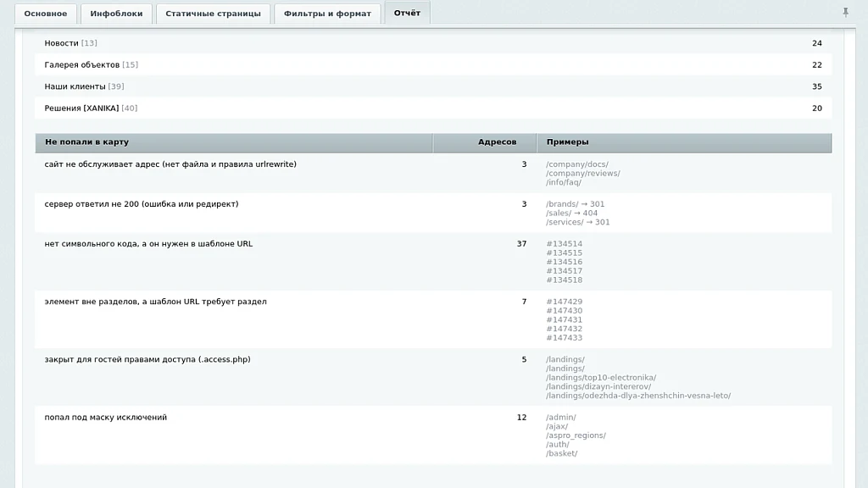Click element ID #134514

(564, 244)
